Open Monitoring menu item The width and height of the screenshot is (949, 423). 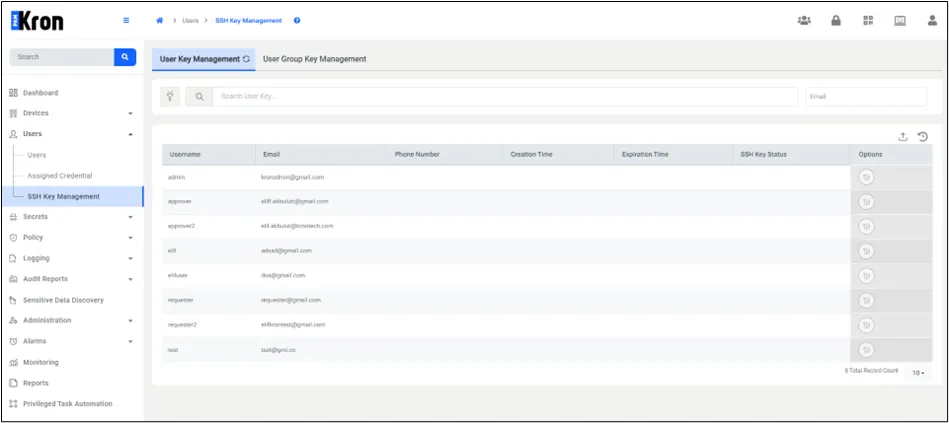pos(41,362)
